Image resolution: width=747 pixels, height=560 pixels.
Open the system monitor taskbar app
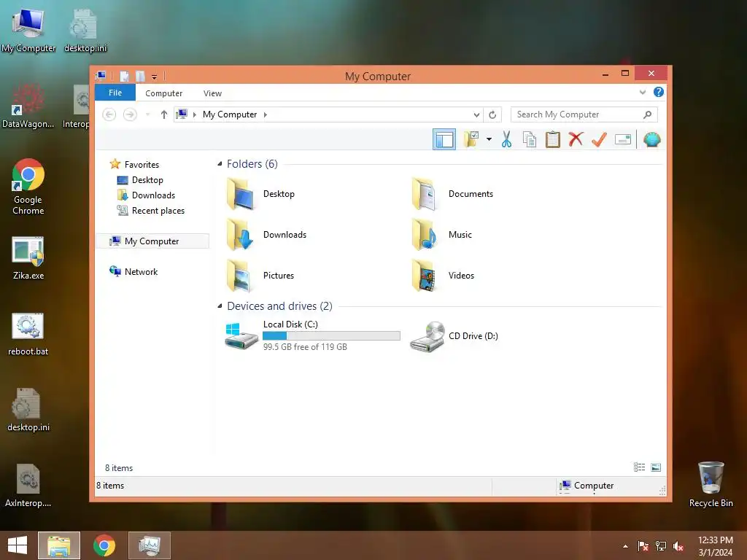(x=150, y=545)
